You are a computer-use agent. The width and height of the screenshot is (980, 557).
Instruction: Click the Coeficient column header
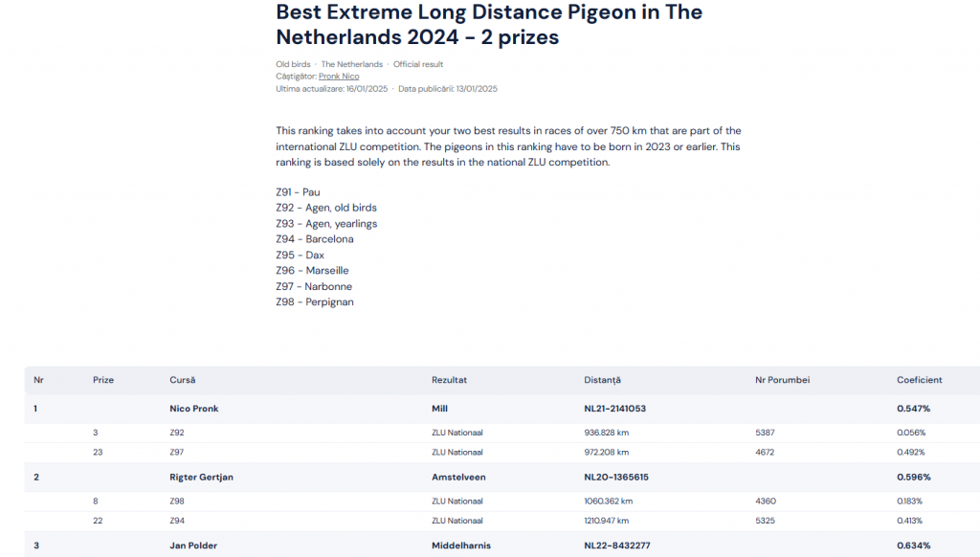pos(919,380)
